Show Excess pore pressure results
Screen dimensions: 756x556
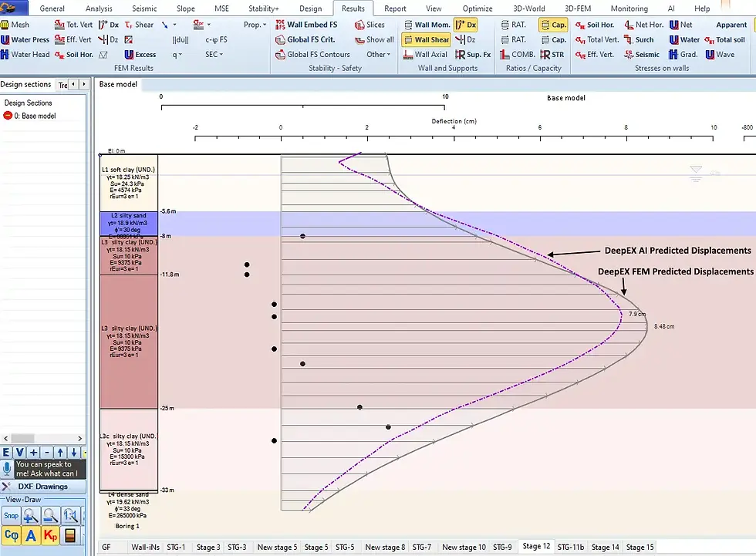(x=140, y=55)
